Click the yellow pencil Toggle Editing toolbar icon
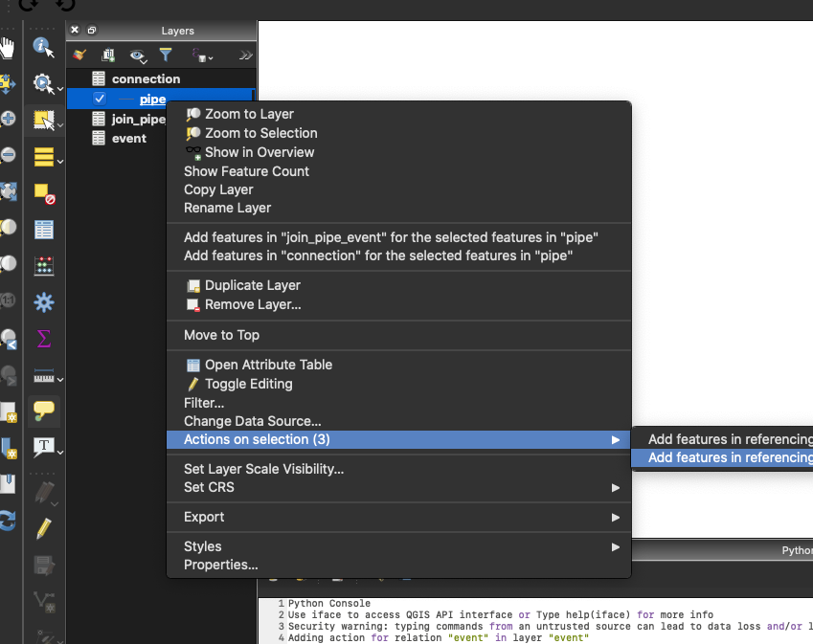The image size is (813, 644). [43, 528]
